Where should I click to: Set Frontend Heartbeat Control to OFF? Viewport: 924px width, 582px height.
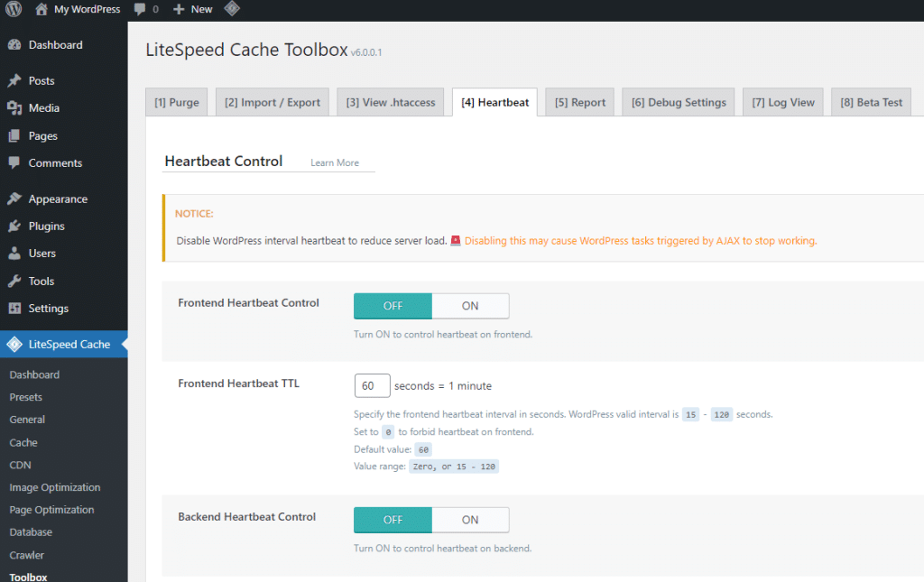click(393, 306)
